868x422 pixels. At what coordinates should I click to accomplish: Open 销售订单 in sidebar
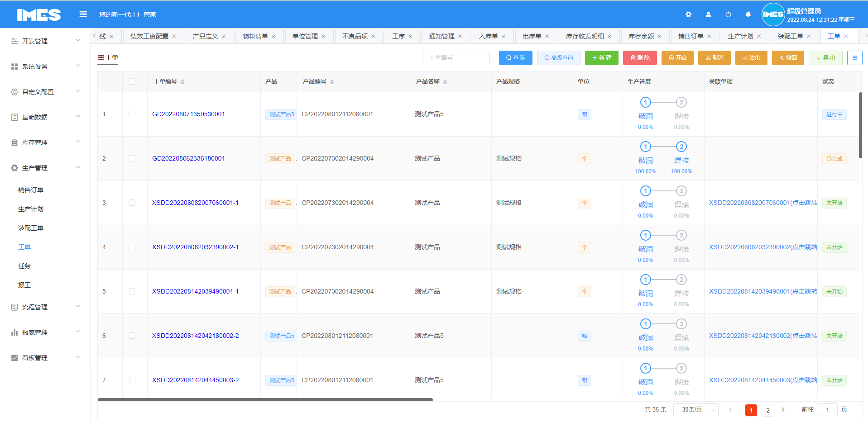(x=31, y=190)
